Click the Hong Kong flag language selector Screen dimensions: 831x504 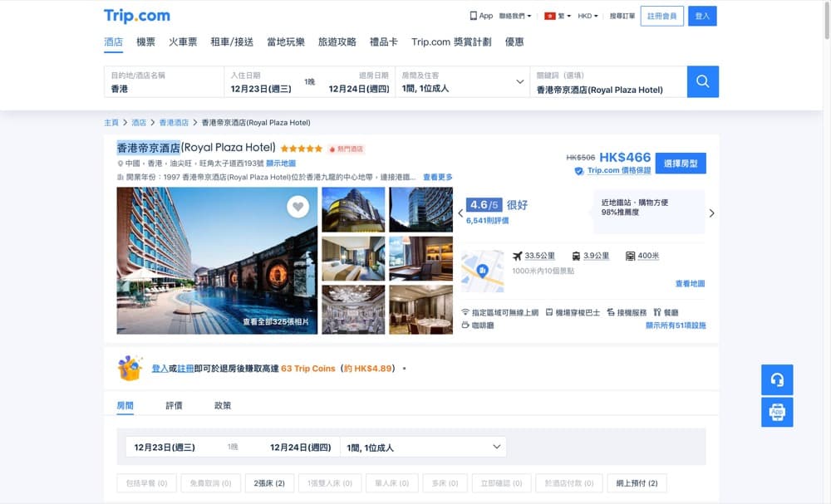coord(558,16)
